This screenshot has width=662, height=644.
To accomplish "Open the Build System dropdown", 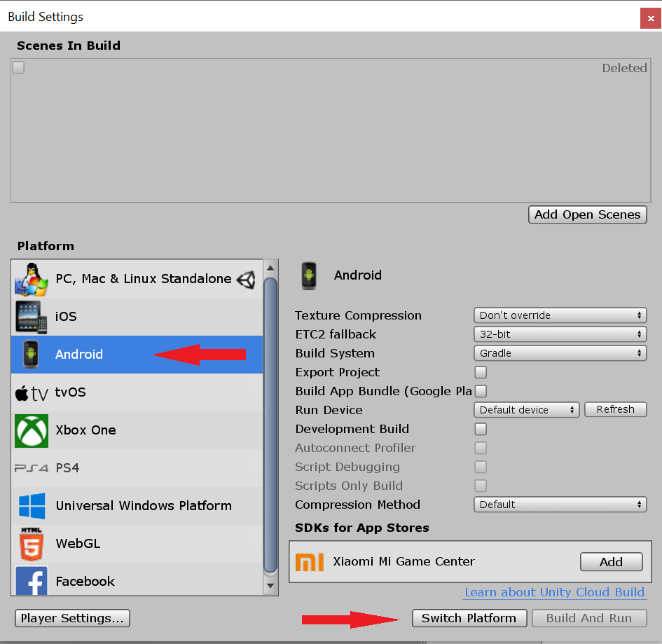I will [x=560, y=352].
